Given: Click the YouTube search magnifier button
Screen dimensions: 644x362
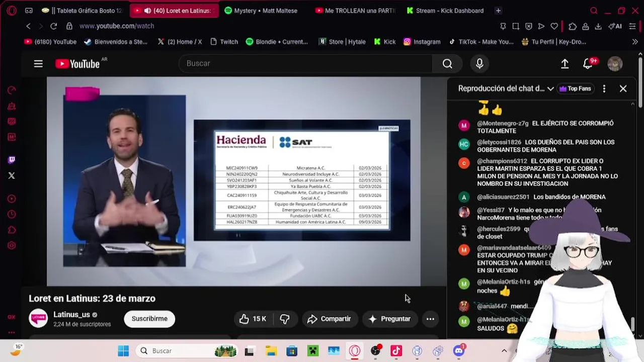Looking at the screenshot, I should tap(447, 63).
